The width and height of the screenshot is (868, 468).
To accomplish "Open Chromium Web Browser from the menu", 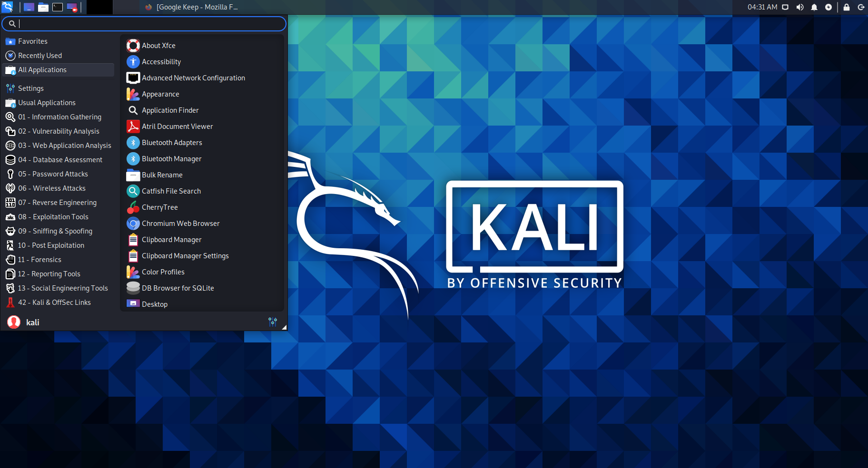I will click(x=180, y=223).
